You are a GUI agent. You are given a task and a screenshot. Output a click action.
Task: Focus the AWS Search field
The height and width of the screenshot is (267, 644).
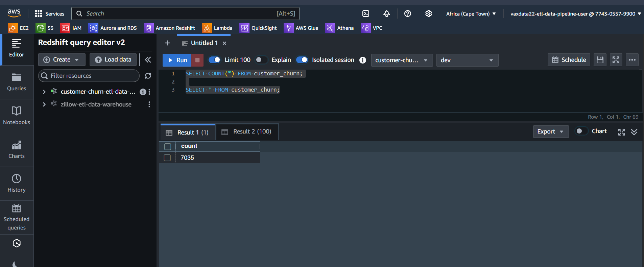pos(185,14)
